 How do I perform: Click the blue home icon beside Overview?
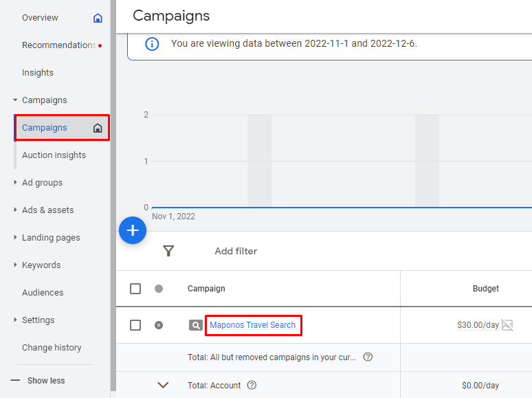click(98, 18)
